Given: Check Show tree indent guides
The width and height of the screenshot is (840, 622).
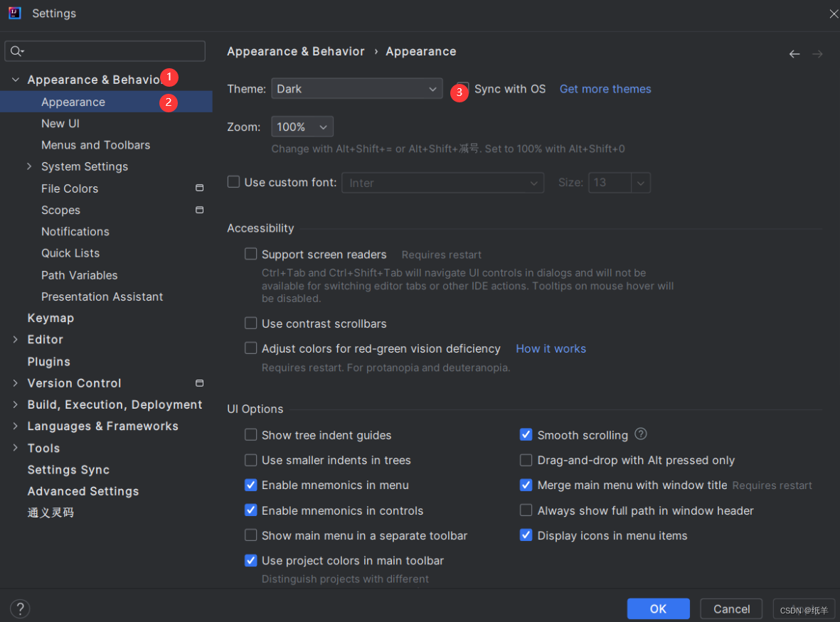Looking at the screenshot, I should point(250,434).
